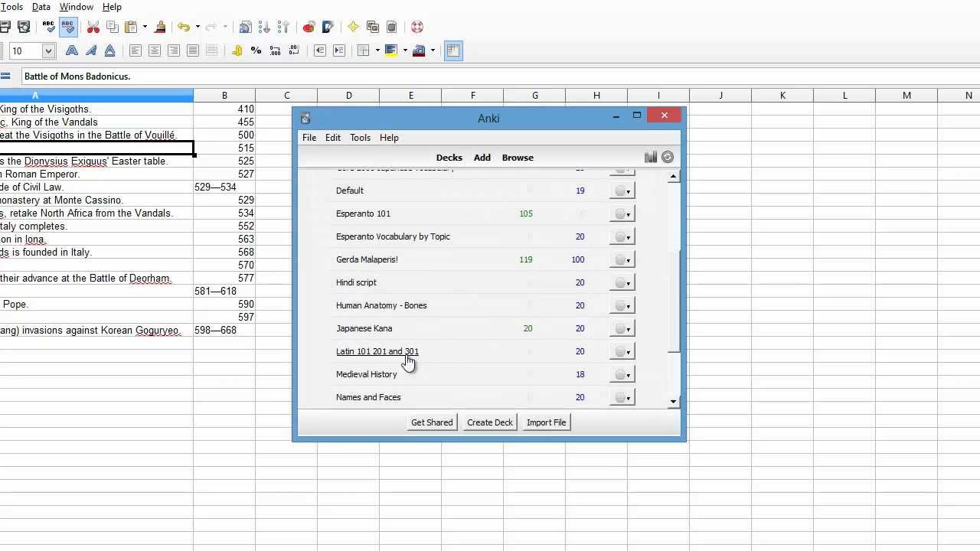Screen dimensions: 980x551
Task: Toggle AutoSpellcheck on or off
Action: [68, 27]
